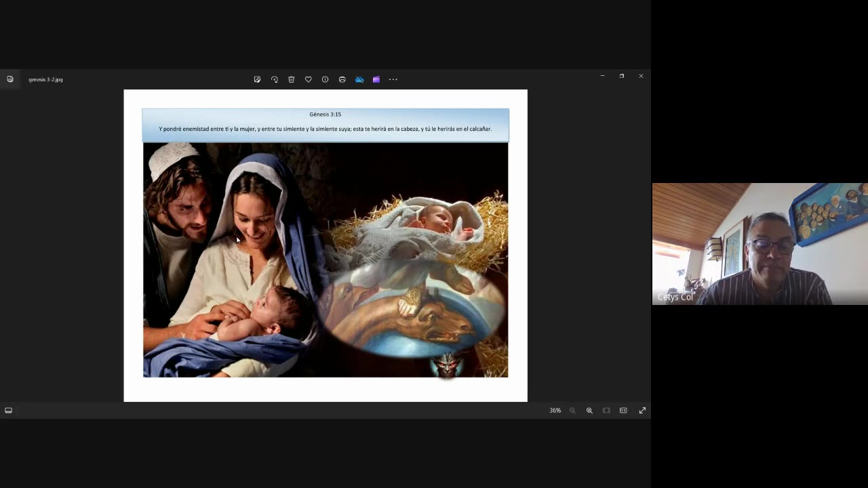Image resolution: width=868 pixels, height=488 pixels.
Task: Show file info with the circled i icon
Action: pos(325,79)
